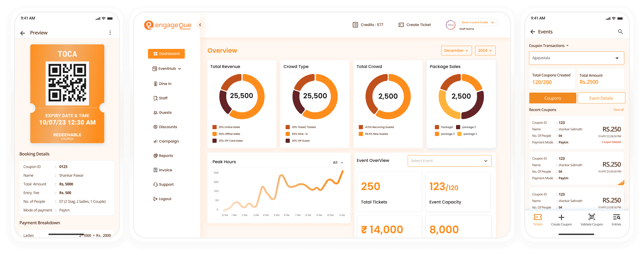Click the Support headset icon
This screenshot has width=644, height=255.
155,184
